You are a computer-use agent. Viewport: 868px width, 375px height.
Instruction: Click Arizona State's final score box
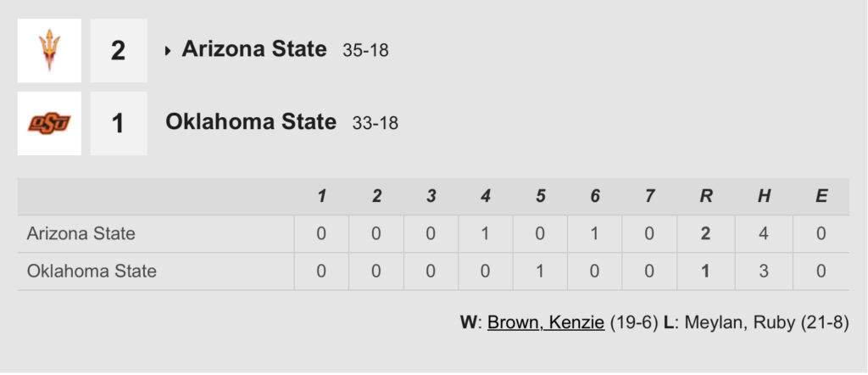click(119, 50)
